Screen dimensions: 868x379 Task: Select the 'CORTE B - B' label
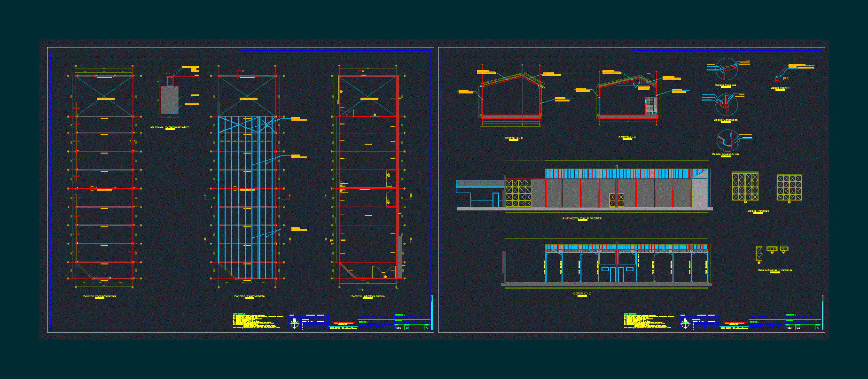click(514, 138)
